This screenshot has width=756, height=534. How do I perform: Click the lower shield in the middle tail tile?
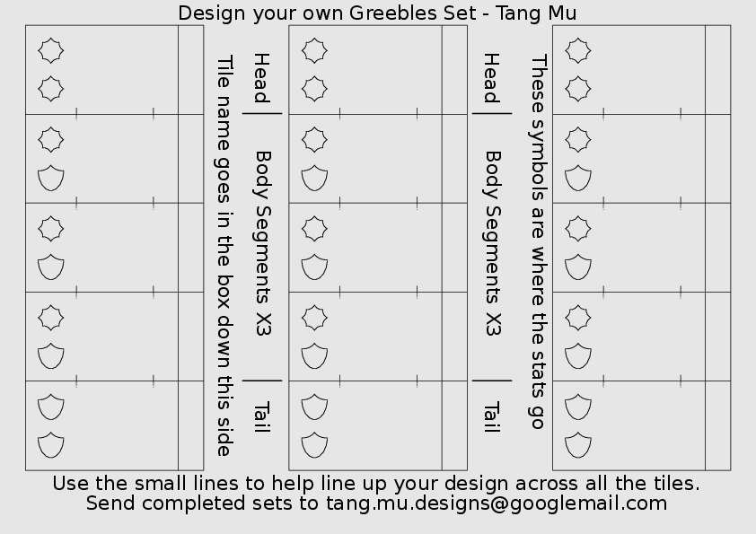[314, 445]
